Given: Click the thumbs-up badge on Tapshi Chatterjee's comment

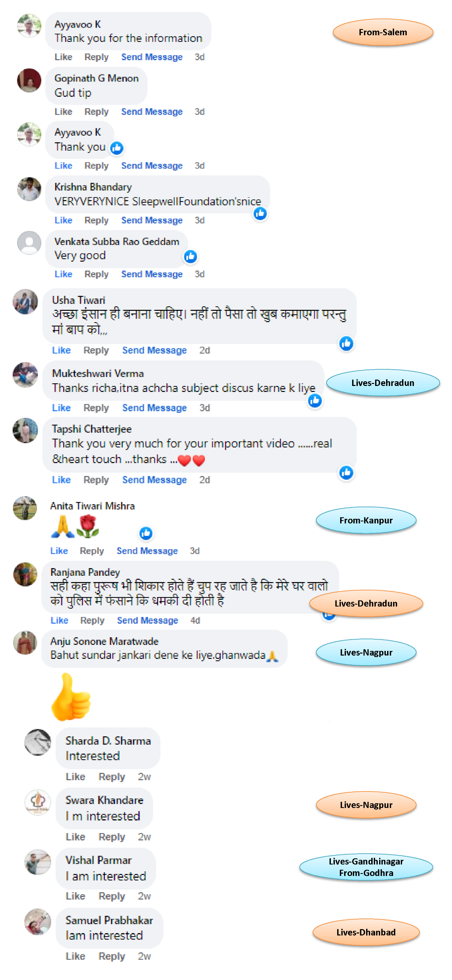Looking at the screenshot, I should click(x=346, y=472).
